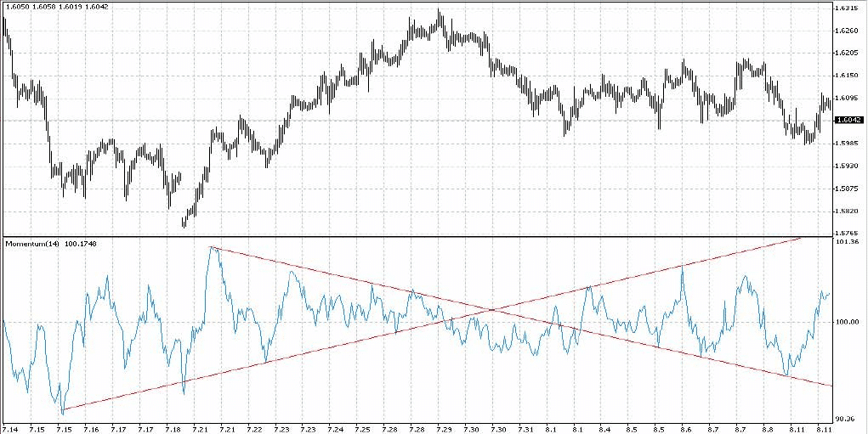Click the 101.36 momentum scale value

pyautogui.click(x=847, y=243)
